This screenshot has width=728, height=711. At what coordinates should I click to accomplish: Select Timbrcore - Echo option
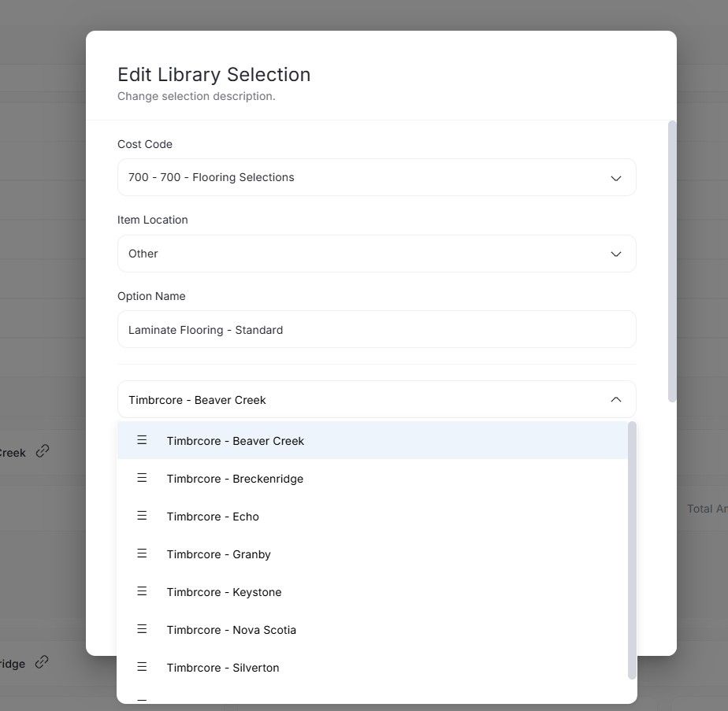[x=373, y=516]
